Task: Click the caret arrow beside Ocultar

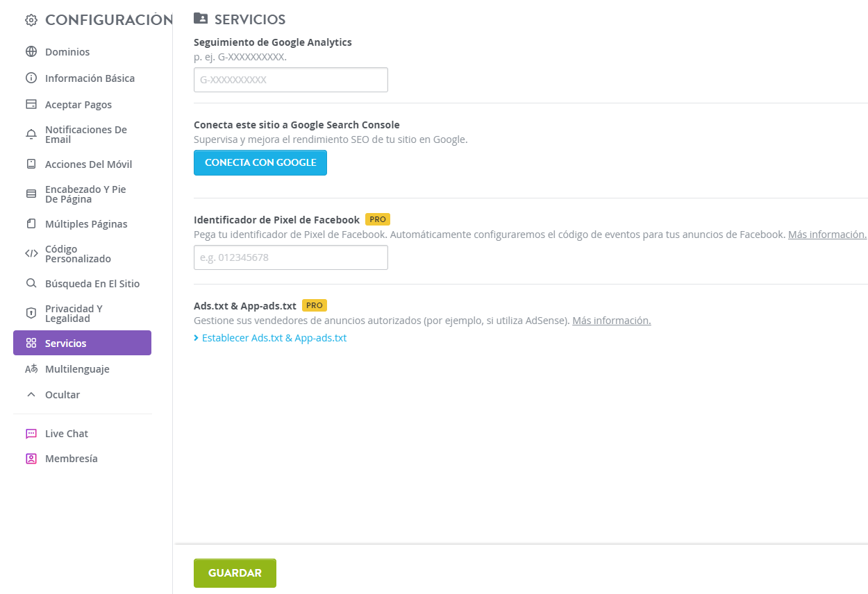Action: click(x=31, y=395)
